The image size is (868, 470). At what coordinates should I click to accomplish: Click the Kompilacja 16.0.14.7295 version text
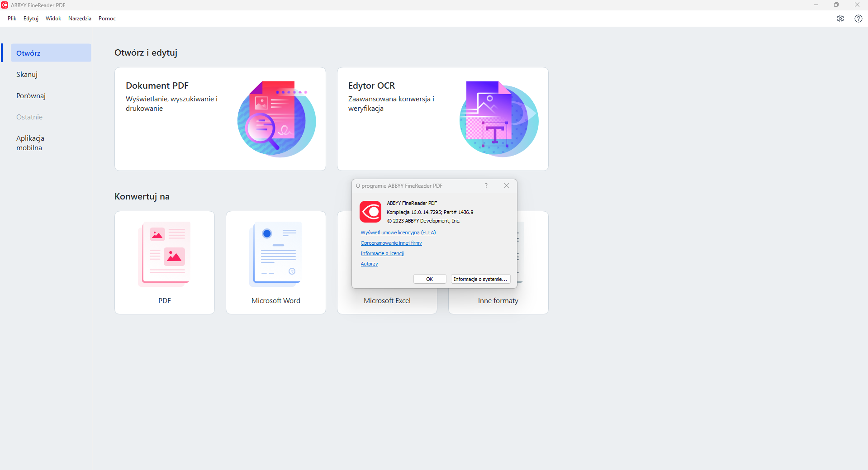pyautogui.click(x=430, y=212)
